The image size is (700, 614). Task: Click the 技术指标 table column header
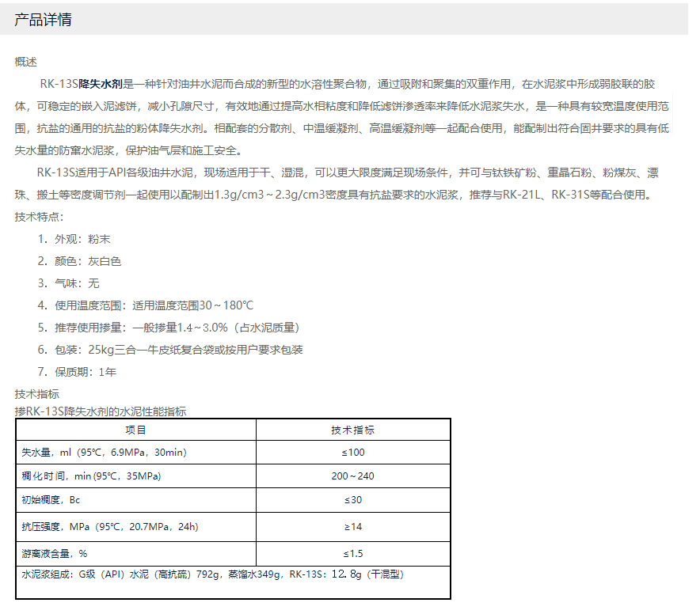click(352, 430)
